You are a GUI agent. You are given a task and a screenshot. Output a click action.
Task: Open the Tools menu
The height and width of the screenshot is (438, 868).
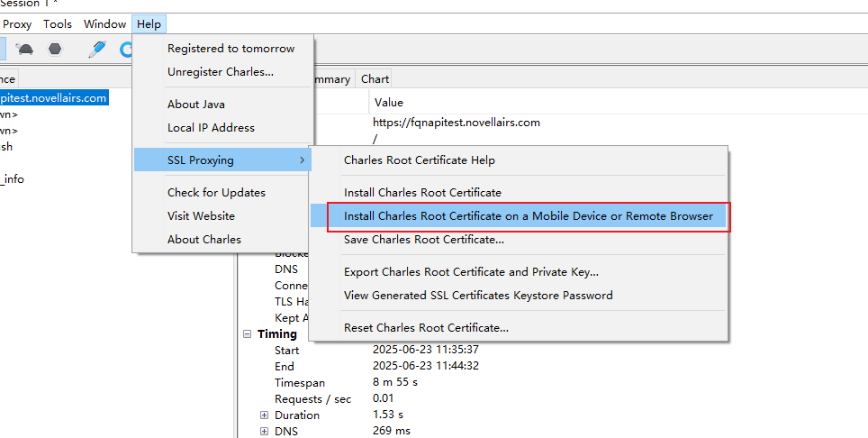point(58,24)
